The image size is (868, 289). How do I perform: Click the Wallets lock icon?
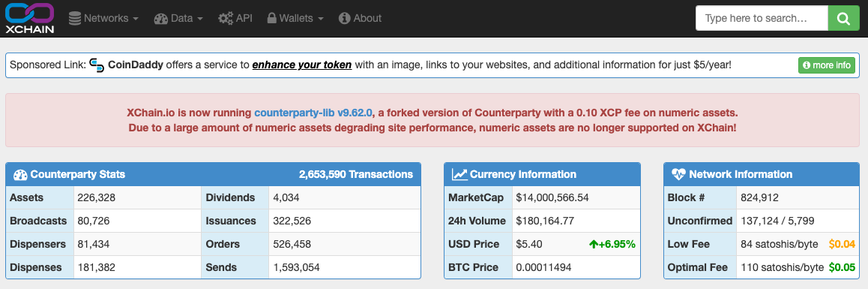pyautogui.click(x=272, y=18)
